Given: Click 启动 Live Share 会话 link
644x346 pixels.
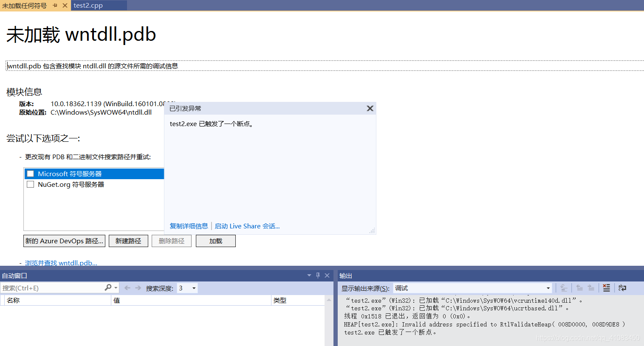Looking at the screenshot, I should (247, 226).
